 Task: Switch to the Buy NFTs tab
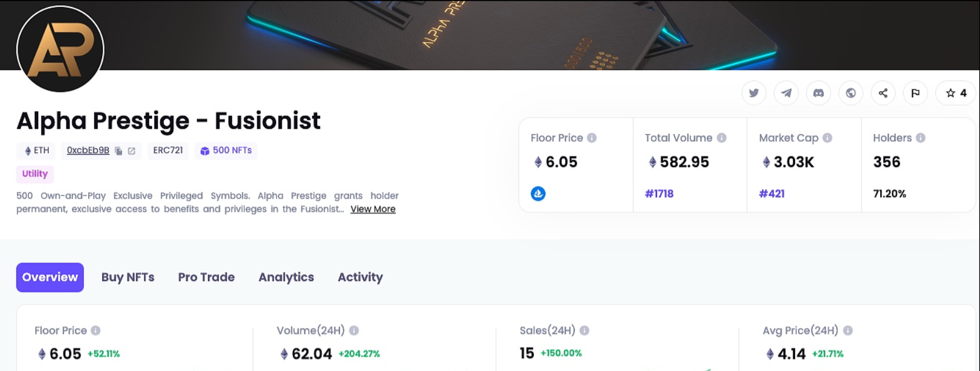(x=128, y=278)
